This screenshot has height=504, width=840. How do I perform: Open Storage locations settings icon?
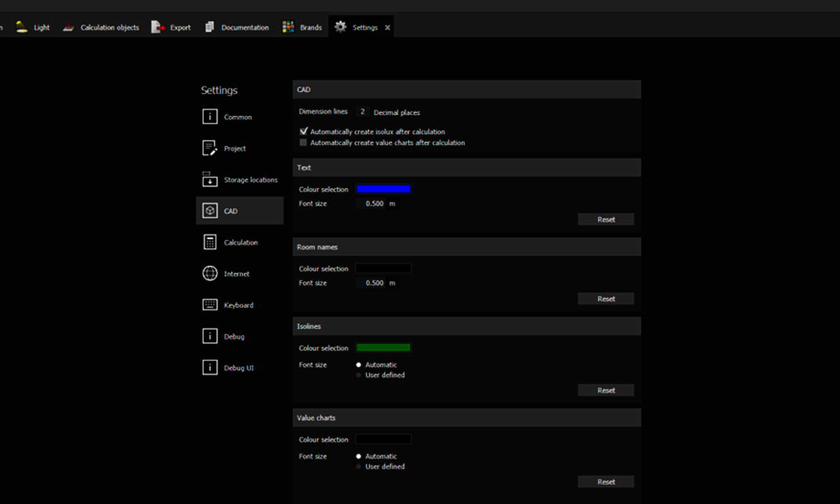[x=210, y=179]
